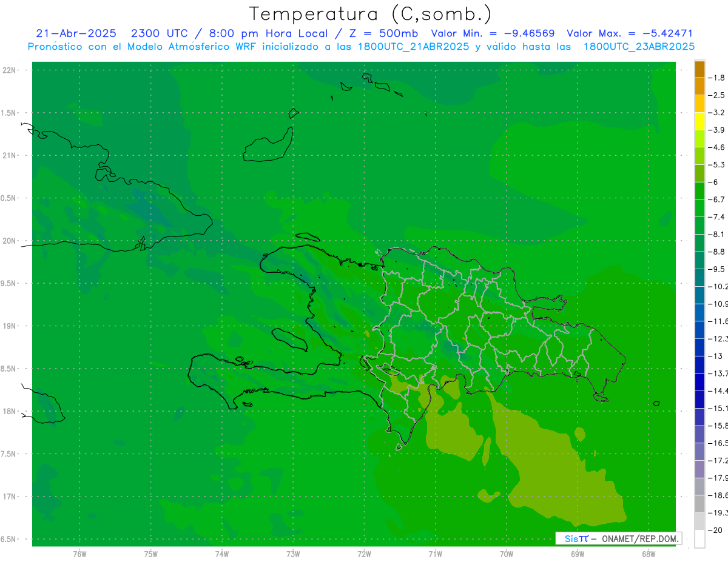Screen dimensions: 728x562
Task: Click the '-9.5' legend label
Action: [716, 269]
